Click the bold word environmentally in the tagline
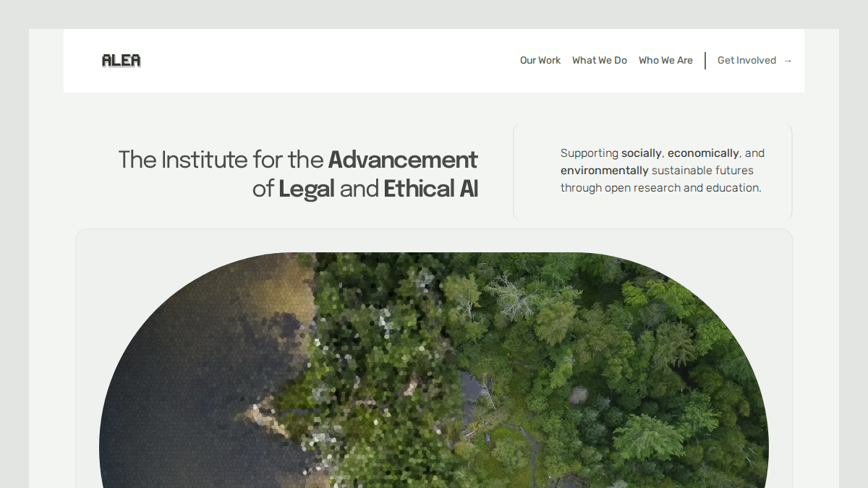 tap(605, 171)
